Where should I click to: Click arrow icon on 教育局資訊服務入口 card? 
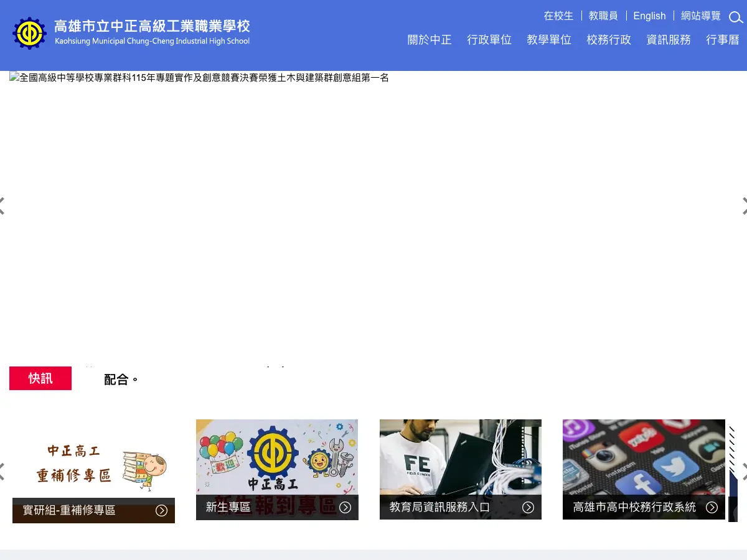[x=528, y=507]
